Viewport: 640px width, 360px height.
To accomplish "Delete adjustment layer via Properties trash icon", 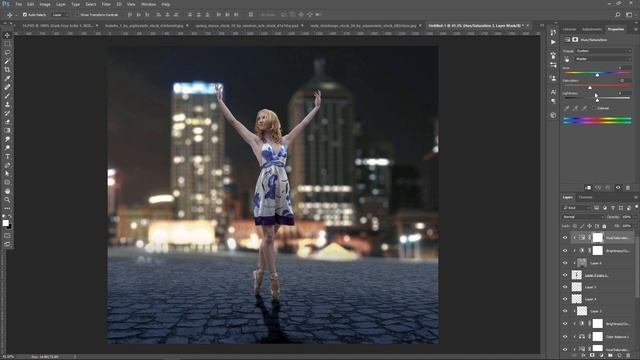I will 628,188.
